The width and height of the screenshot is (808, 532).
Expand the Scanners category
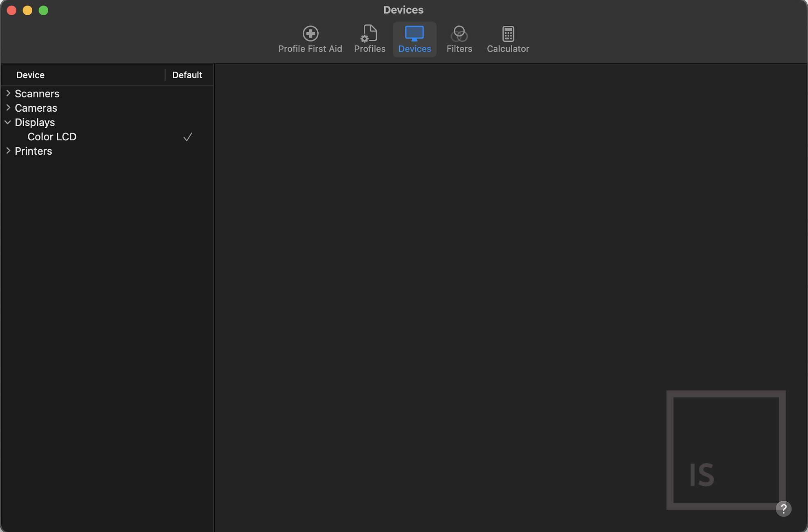[8, 93]
